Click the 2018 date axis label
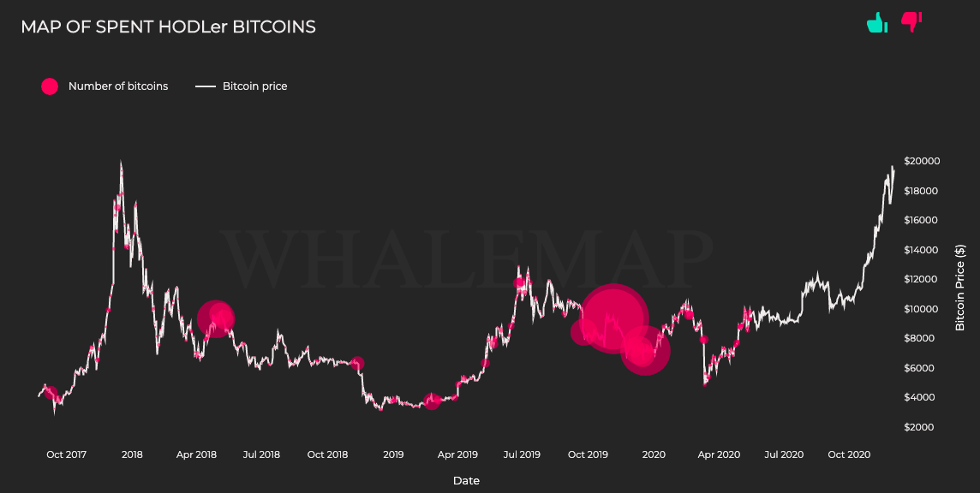Image resolution: width=980 pixels, height=493 pixels. (132, 454)
